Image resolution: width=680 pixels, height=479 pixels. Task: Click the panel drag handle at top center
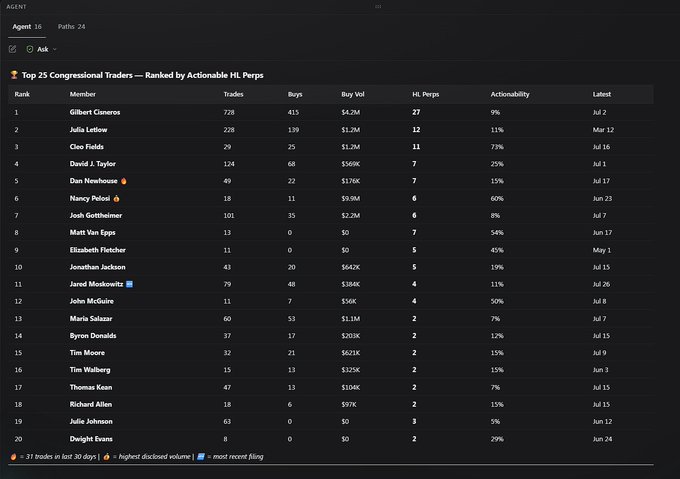(x=378, y=7)
